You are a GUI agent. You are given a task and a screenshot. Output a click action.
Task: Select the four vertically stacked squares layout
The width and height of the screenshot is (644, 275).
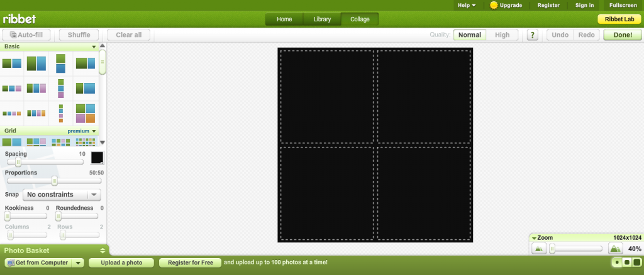point(61,113)
